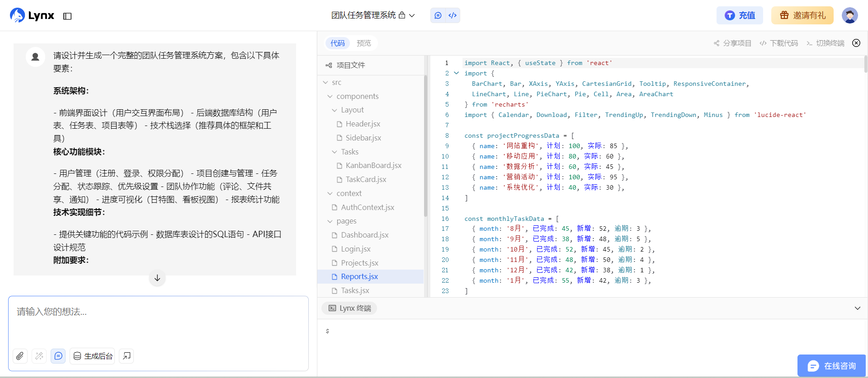Screen dimensions: 868x378
Task: Switch to code view mode icon
Action: 453,15
